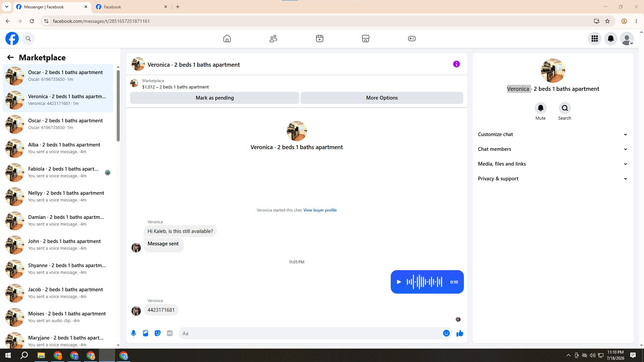Viewport: 644px width, 362px height.
Task: Open More Options button
Action: tap(382, 98)
